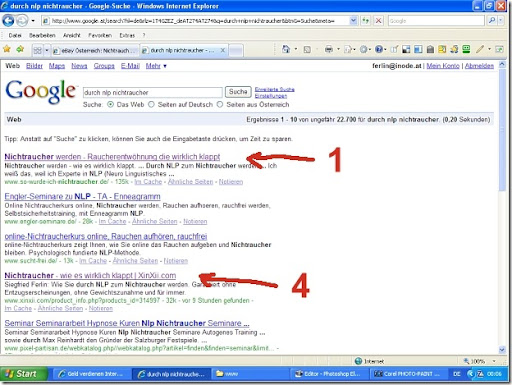
Task: Click the Refresh page icon
Action: coord(365,21)
